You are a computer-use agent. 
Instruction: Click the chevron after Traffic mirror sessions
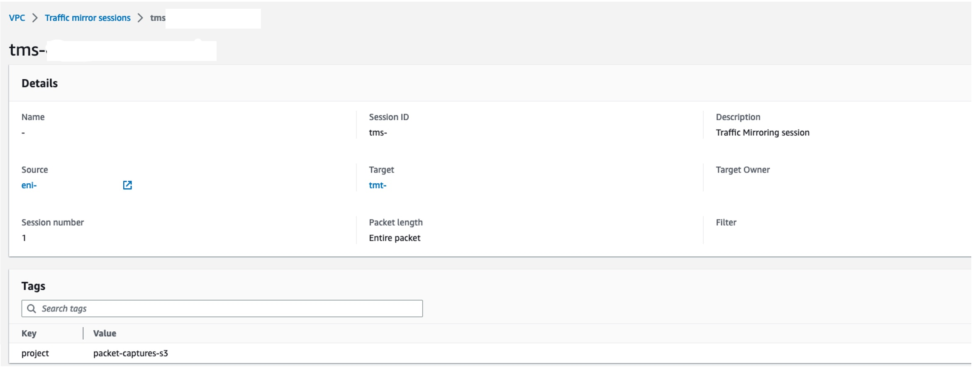(x=140, y=18)
